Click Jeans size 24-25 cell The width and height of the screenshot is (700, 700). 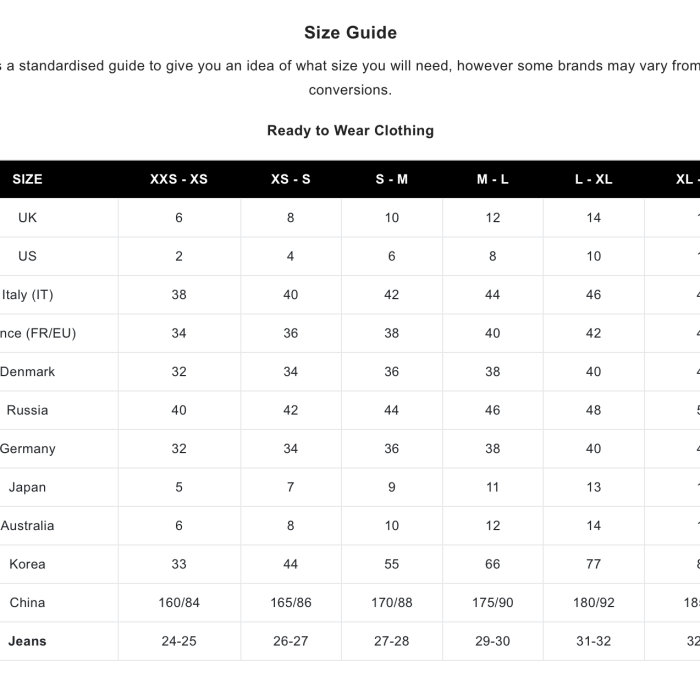point(179,641)
